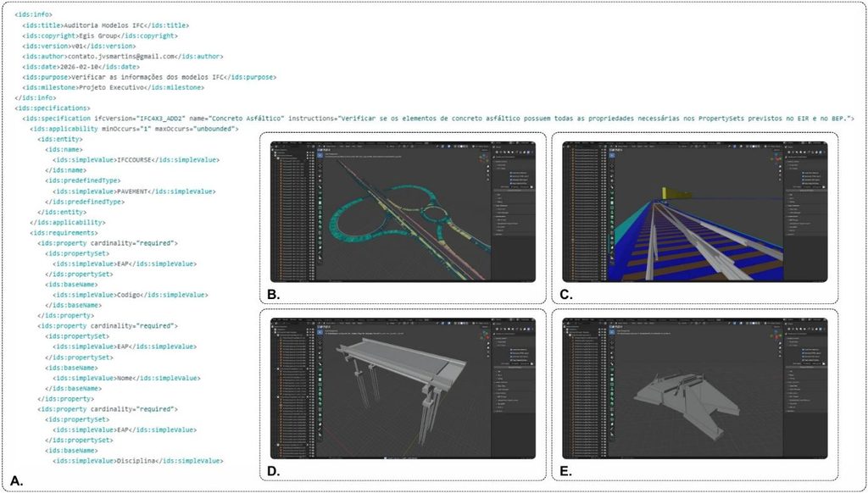Click the PAVEMENT predefinedType value in the XML
The image size is (868, 493).
click(133, 191)
